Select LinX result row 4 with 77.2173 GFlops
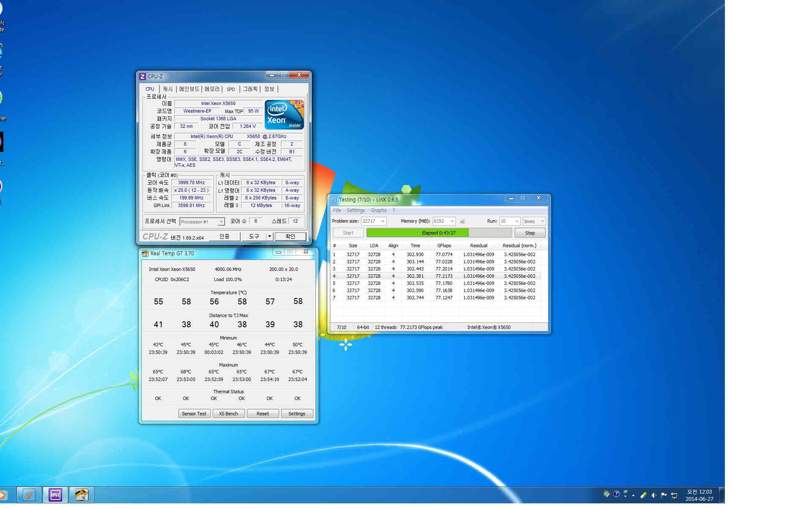Image resolution: width=812 pixels, height=508 pixels. pos(436,276)
